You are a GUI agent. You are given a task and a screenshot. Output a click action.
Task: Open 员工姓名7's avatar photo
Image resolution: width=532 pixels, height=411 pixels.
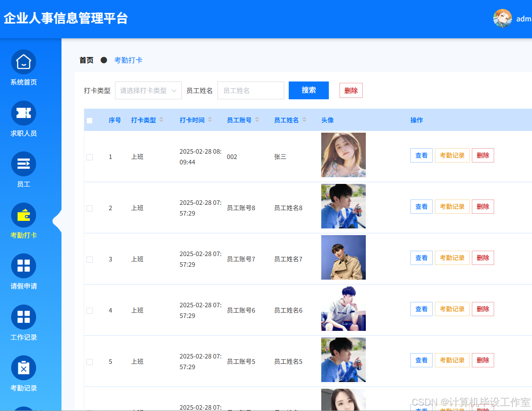point(344,257)
